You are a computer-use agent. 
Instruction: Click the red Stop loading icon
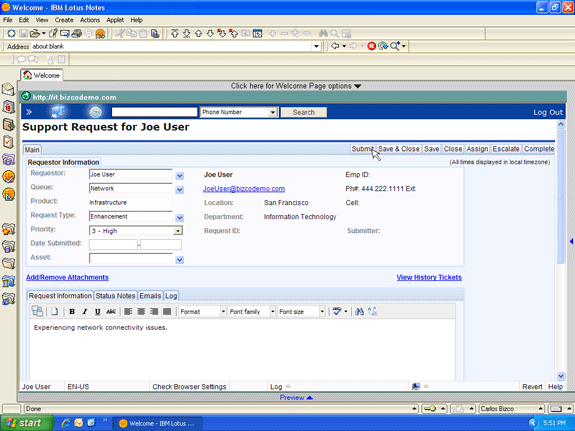[x=371, y=46]
